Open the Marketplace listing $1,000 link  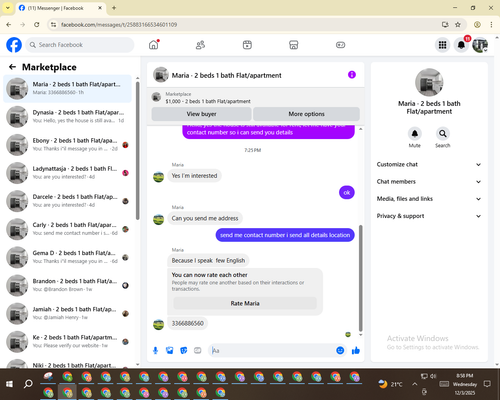208,101
